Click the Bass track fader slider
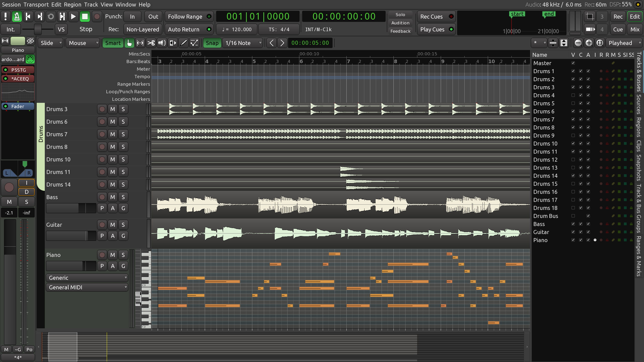 click(x=71, y=208)
